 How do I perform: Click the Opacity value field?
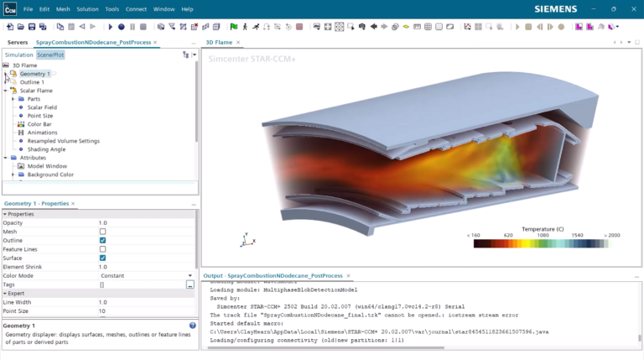tap(147, 222)
